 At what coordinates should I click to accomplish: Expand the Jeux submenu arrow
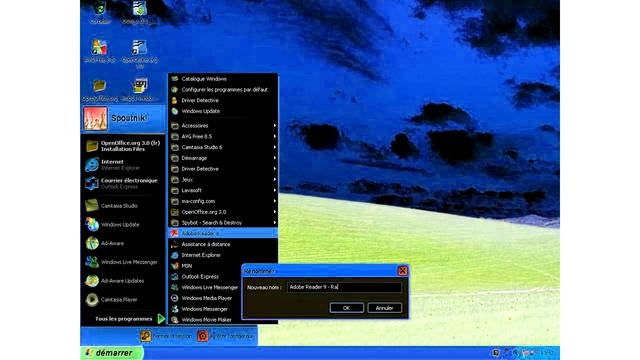point(275,180)
